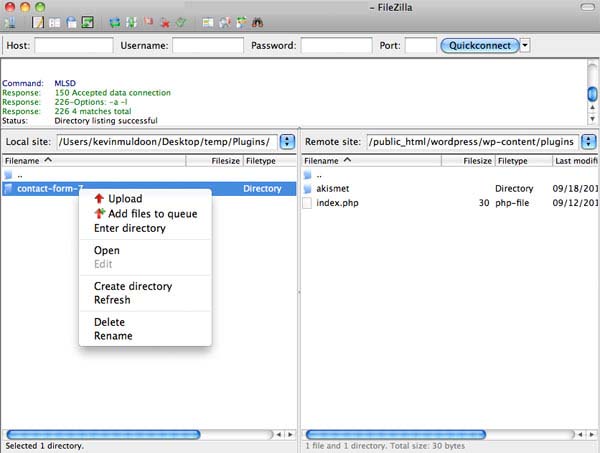This screenshot has width=600, height=453.
Task: Click the red Upload arrow icon
Action: [x=99, y=198]
